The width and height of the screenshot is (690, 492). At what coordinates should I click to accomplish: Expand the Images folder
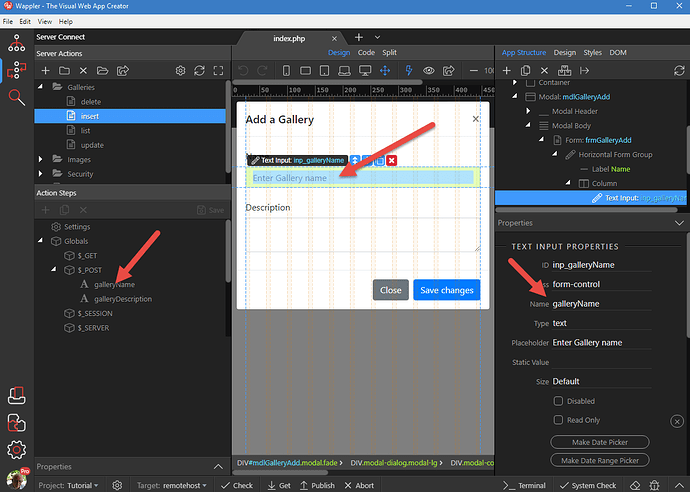pyautogui.click(x=40, y=159)
